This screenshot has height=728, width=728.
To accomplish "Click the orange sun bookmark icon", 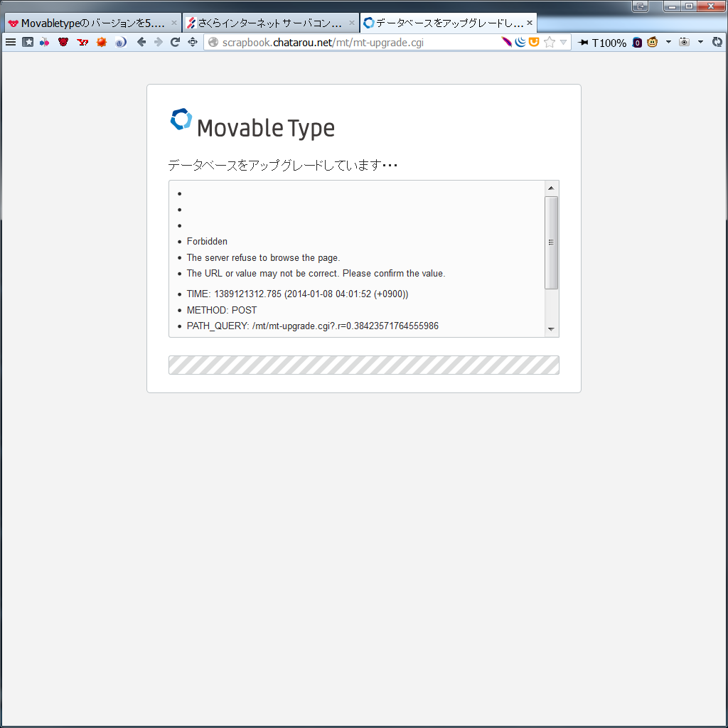I will pos(102,42).
